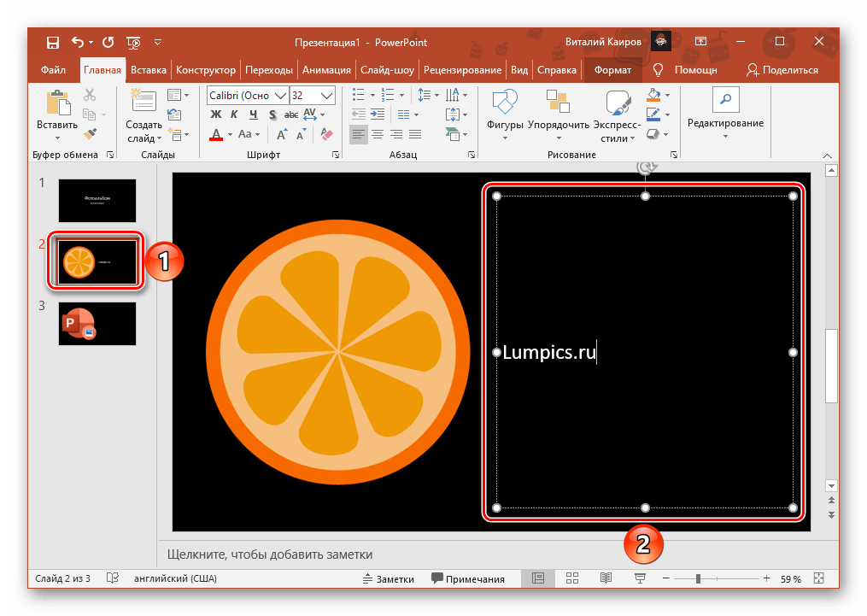The height and width of the screenshot is (616, 867).
Task: Clear all formatting with eraser icon
Action: click(x=325, y=134)
